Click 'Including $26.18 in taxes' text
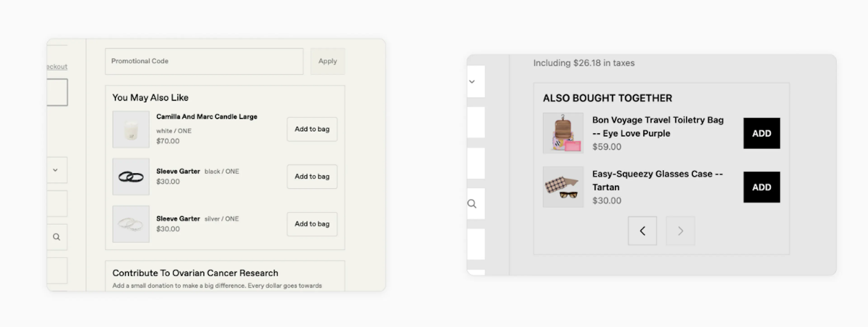This screenshot has height=327, width=868. [584, 63]
